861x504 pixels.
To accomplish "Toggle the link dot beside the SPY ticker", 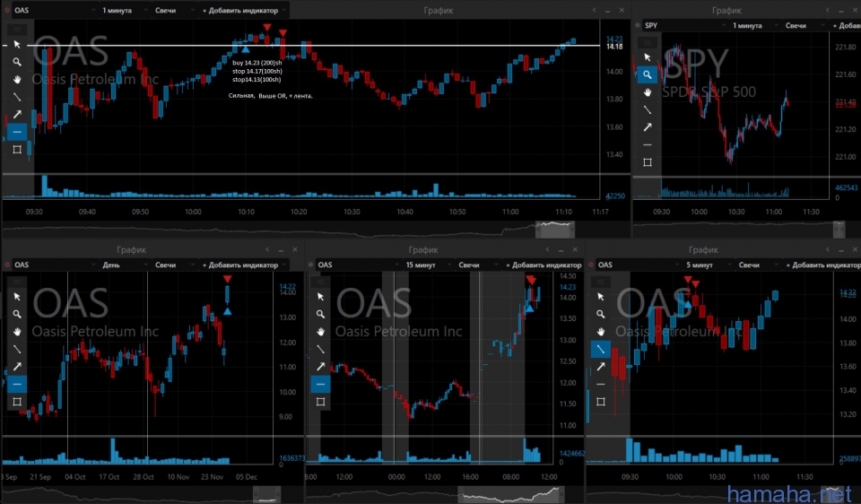I will 638,25.
